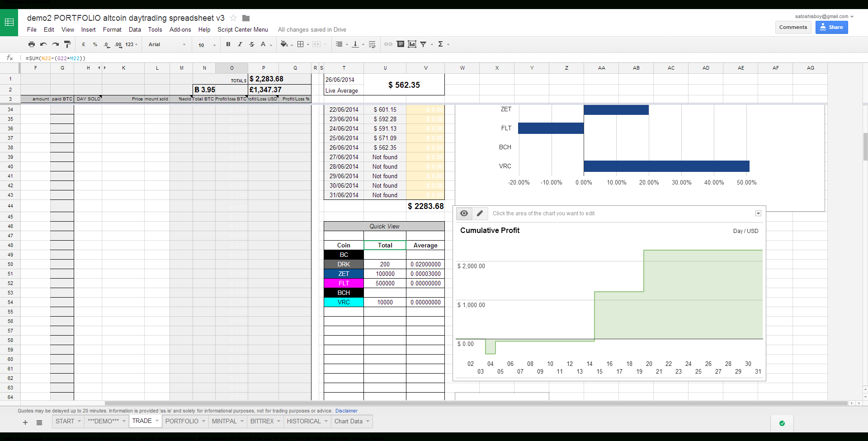The image size is (868, 441).
Task: Select the print icon in the toolbar
Action: click(x=32, y=44)
